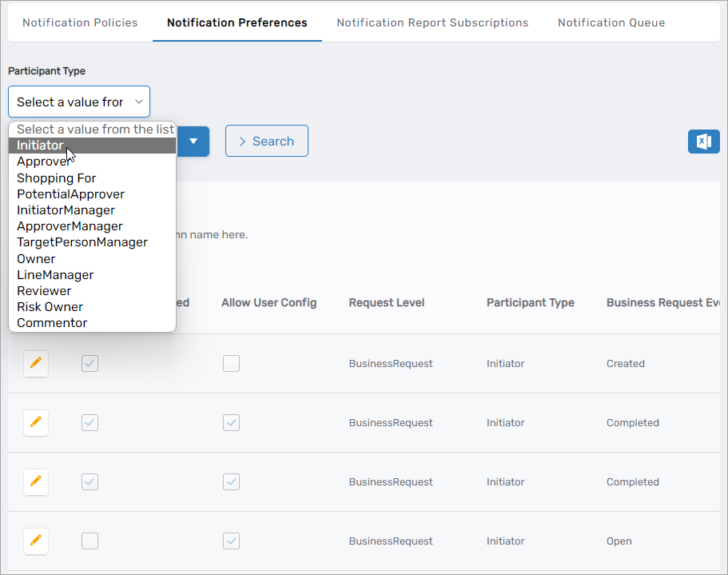Viewport: 728px width, 575px height.
Task: Select Initiator from the dropdown list
Action: pyautogui.click(x=41, y=145)
